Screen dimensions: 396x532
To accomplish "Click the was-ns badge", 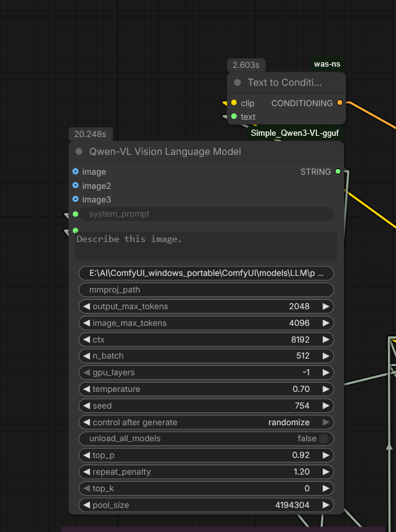I will [x=327, y=64].
